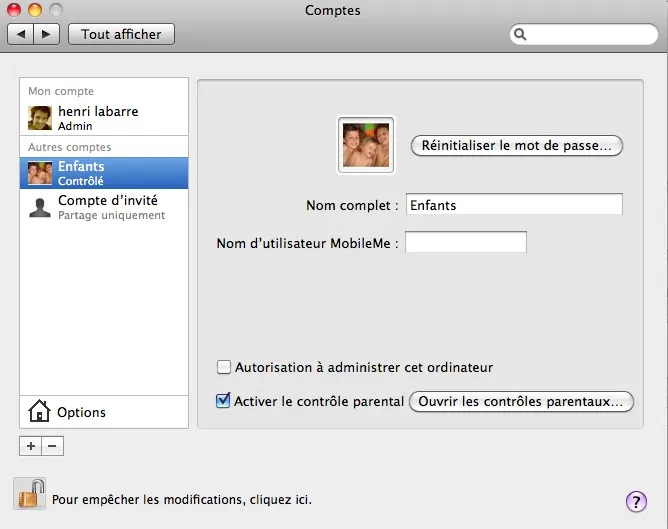Add an account with the plus button
668x529 pixels.
click(x=31, y=446)
